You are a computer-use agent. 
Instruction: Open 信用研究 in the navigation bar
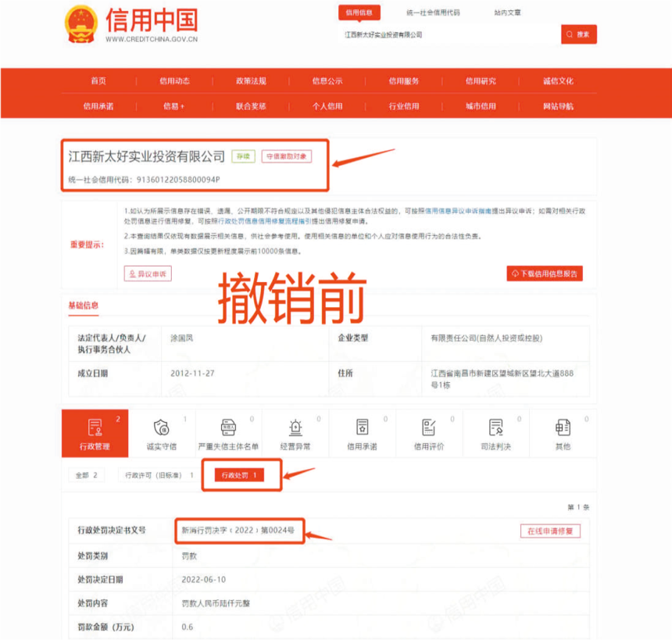point(481,81)
